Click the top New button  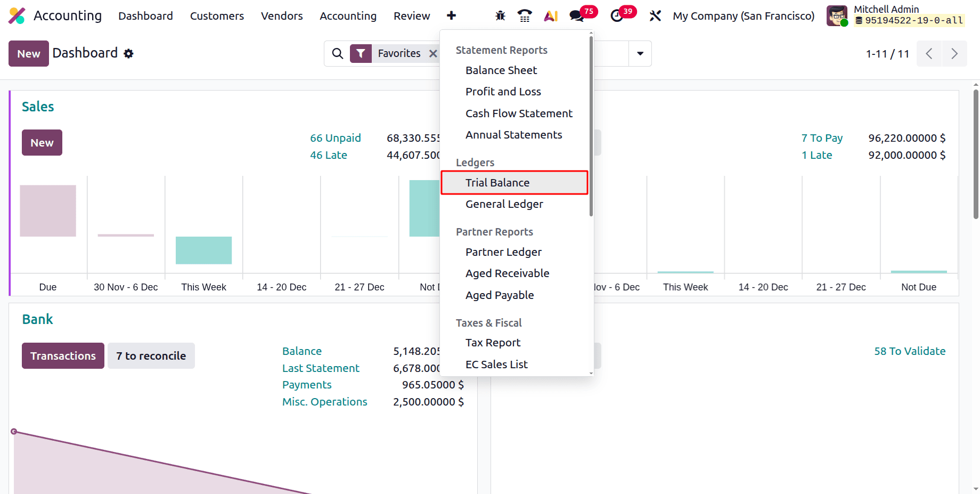coord(29,54)
